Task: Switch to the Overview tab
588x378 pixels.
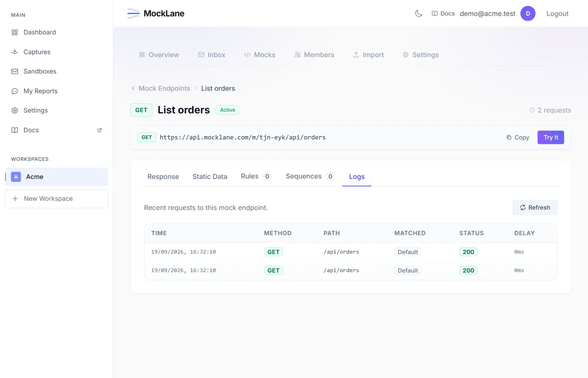Action: [x=159, y=55]
